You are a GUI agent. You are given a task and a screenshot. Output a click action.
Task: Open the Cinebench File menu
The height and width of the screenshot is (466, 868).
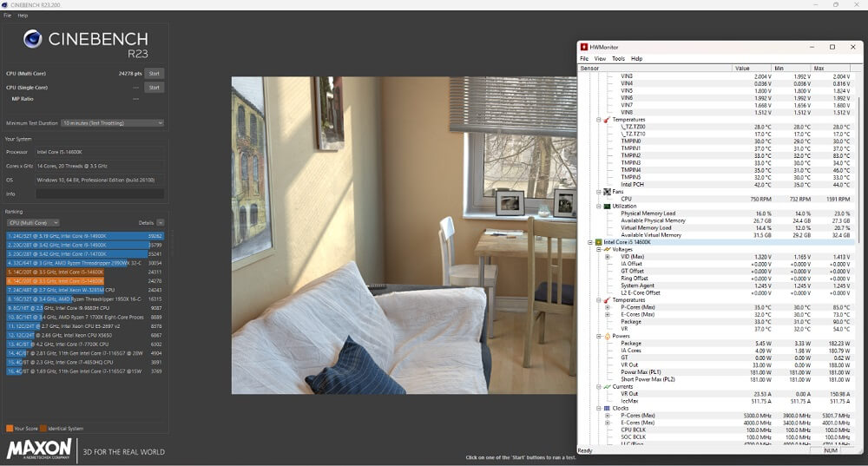point(7,16)
